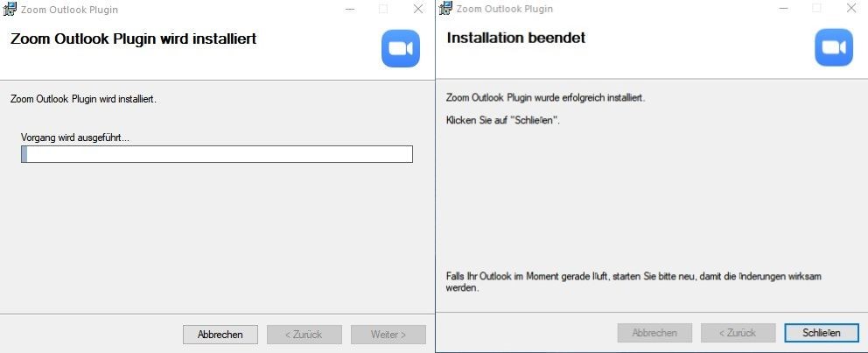Minimize the right Zoom Outlook Plugin window
Screen dimensions: 868x353
tap(783, 8)
